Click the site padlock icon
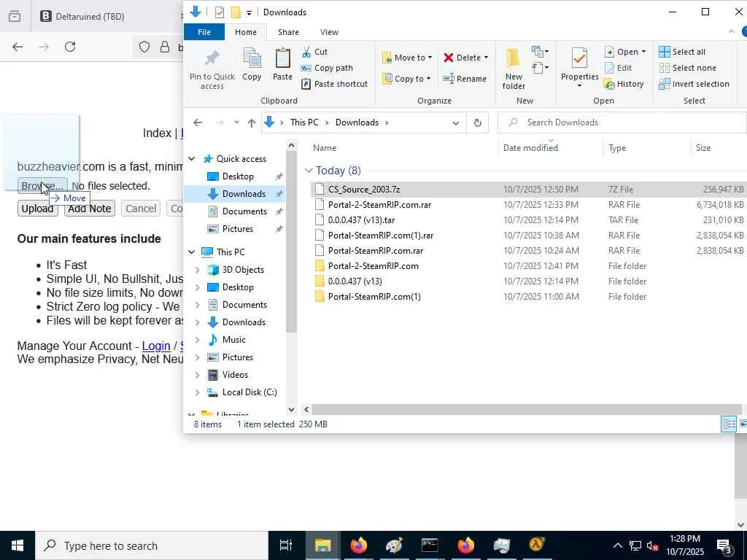This screenshot has height=560, width=747. [x=164, y=47]
